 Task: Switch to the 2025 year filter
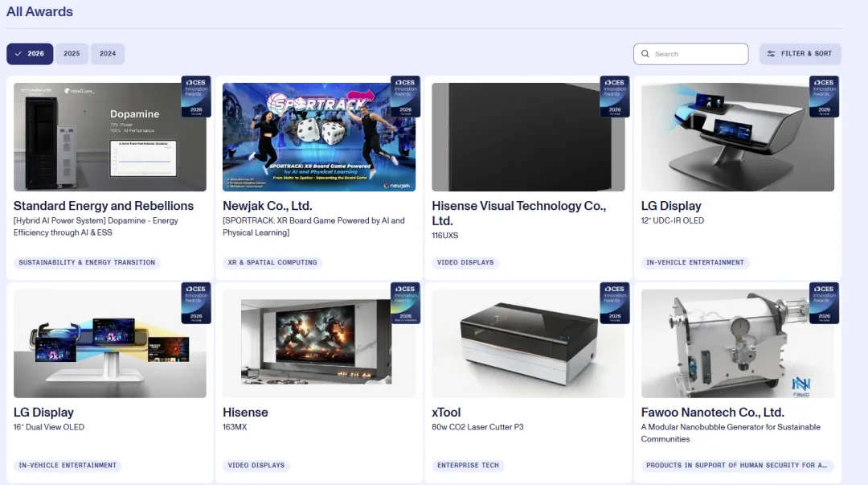pos(72,54)
